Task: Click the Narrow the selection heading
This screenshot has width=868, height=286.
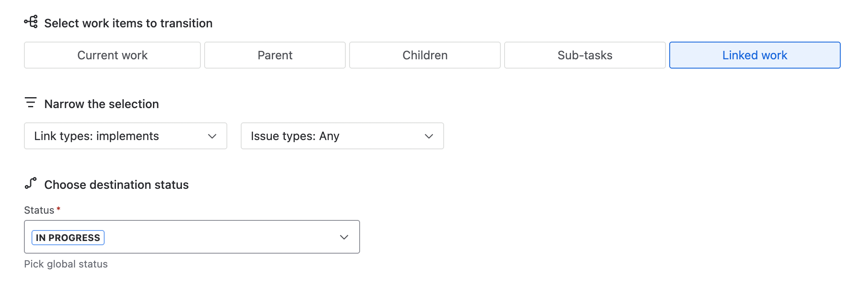Action: tap(102, 104)
